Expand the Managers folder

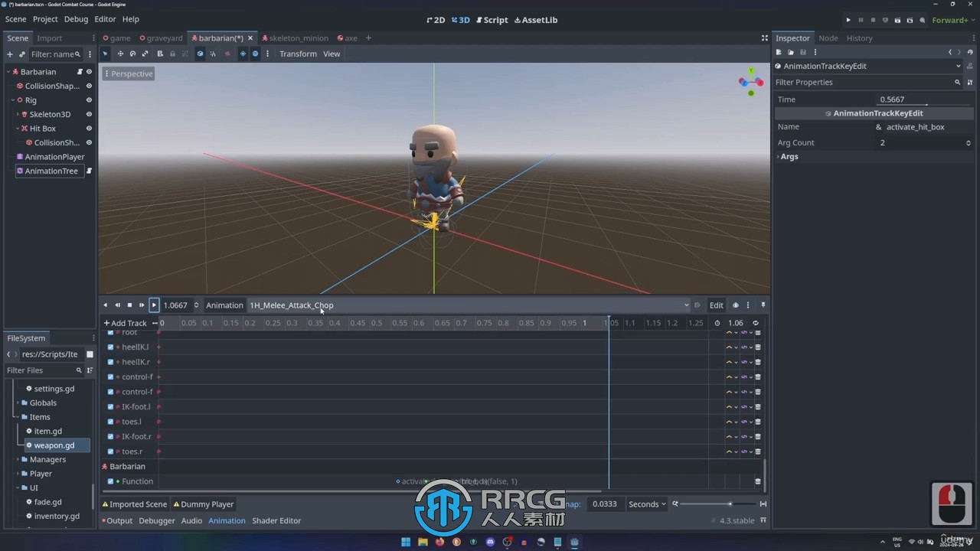click(x=18, y=460)
